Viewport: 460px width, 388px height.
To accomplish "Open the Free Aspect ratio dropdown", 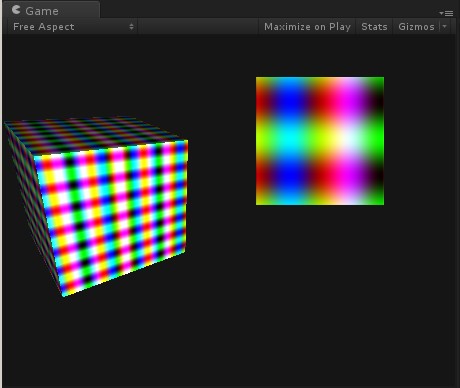I will click(73, 27).
